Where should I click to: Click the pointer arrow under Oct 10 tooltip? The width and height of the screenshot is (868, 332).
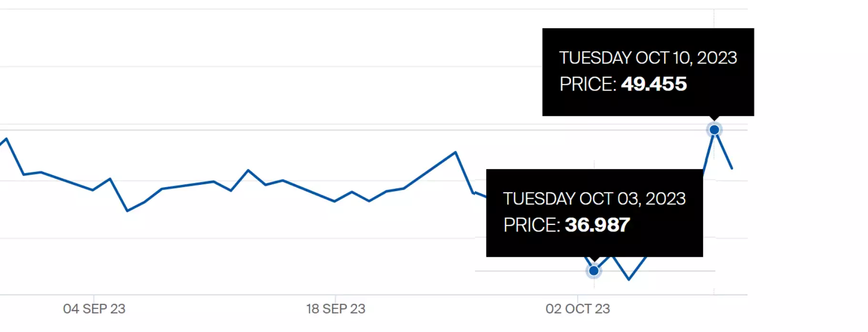coord(714,118)
